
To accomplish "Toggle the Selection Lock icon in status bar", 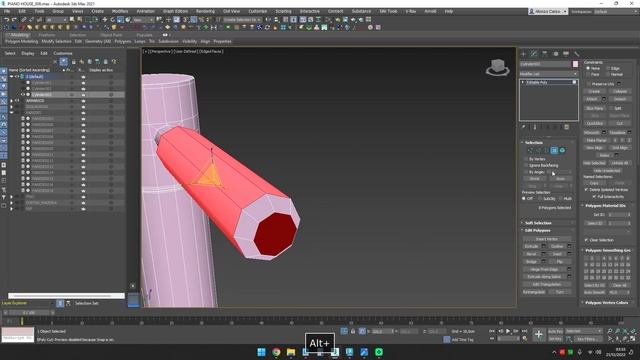I will [x=353, y=331].
